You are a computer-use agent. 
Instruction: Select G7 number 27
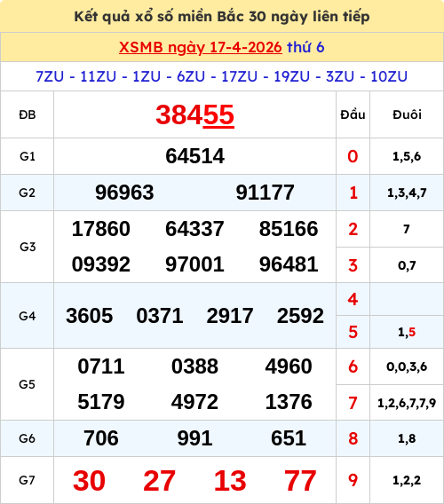[x=160, y=481]
